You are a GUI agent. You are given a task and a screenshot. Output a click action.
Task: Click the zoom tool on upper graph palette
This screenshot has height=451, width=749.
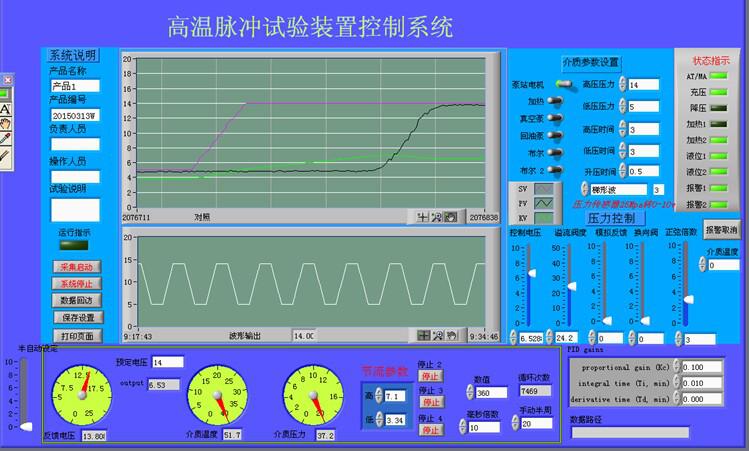coord(437,216)
